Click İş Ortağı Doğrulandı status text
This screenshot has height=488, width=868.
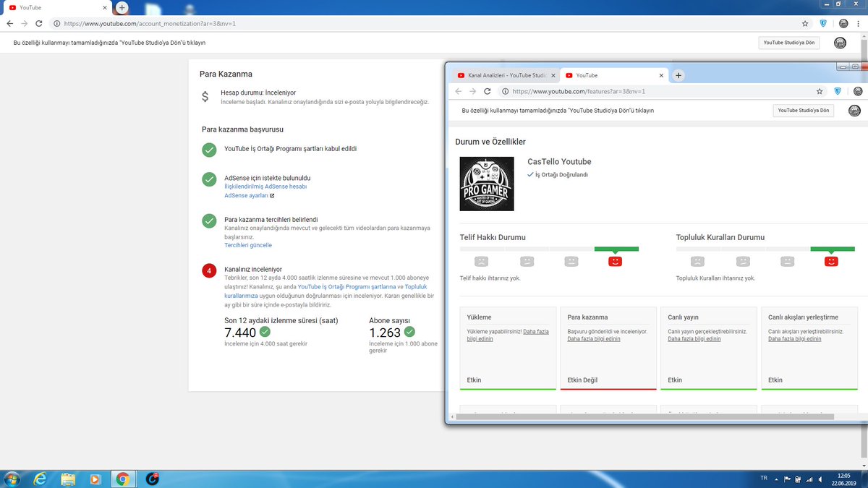coord(561,175)
